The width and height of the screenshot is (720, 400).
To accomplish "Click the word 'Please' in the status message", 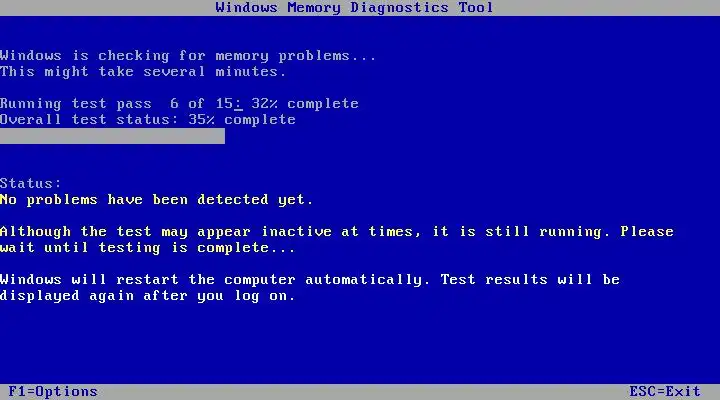I will tap(647, 231).
